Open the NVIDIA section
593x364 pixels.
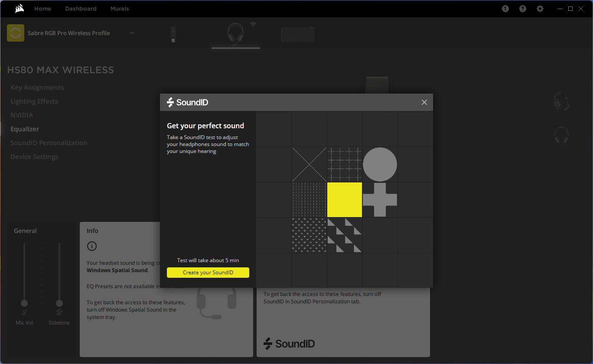pos(22,115)
